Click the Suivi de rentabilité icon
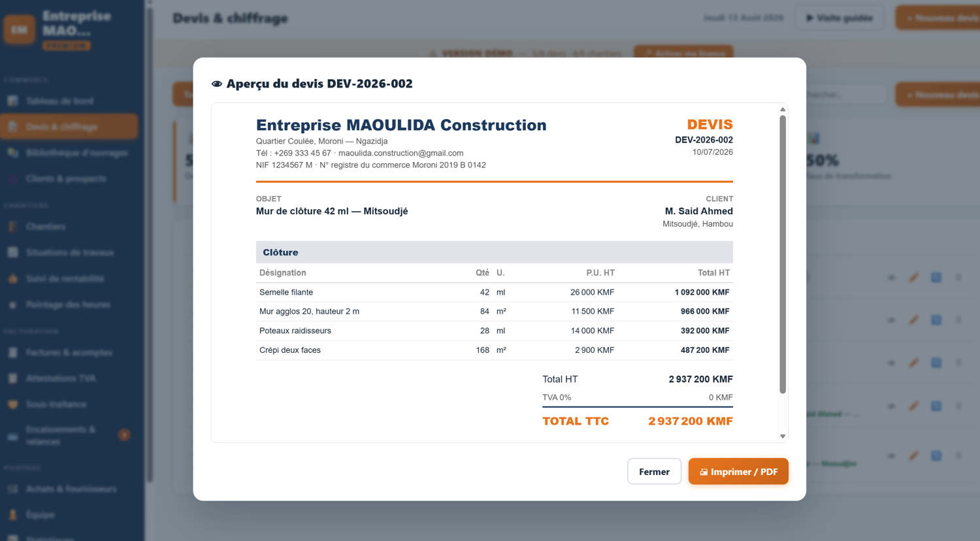 click(12, 278)
